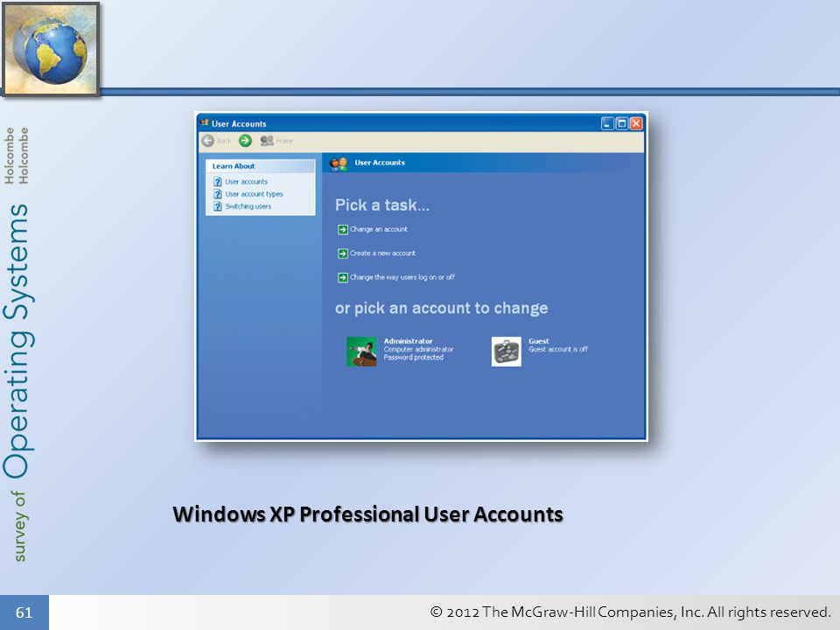Click green arrow next to 'Create a new account'
Screen dimensions: 840x630
[343, 254]
